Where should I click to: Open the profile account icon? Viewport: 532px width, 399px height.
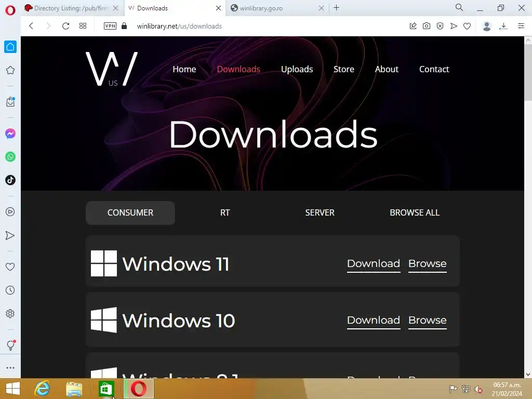(x=487, y=26)
